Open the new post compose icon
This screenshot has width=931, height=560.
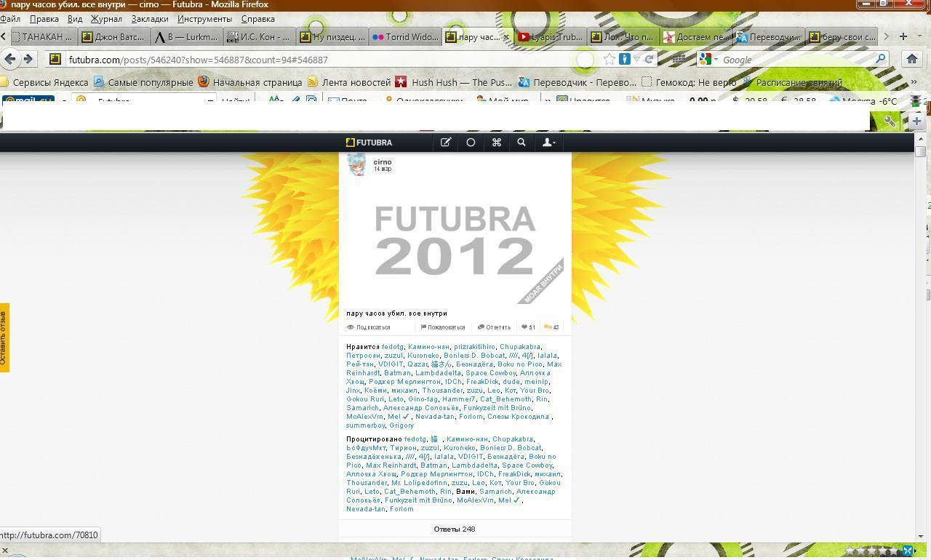click(x=445, y=143)
